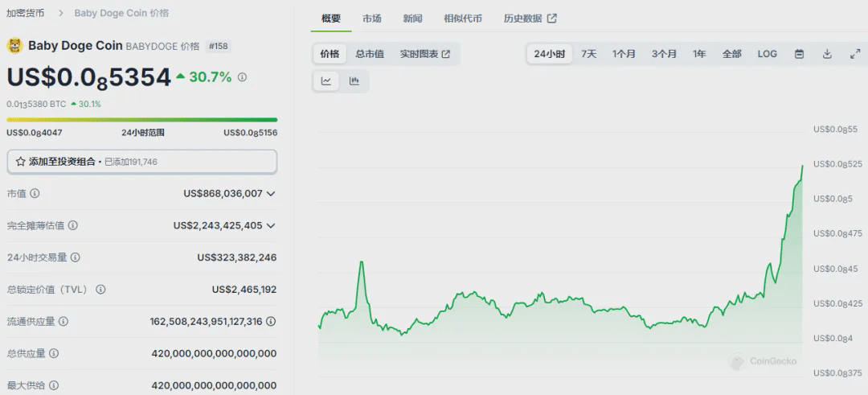Click the info icon beside 完全摊薄估值
The height and width of the screenshot is (395, 868).
click(72, 225)
